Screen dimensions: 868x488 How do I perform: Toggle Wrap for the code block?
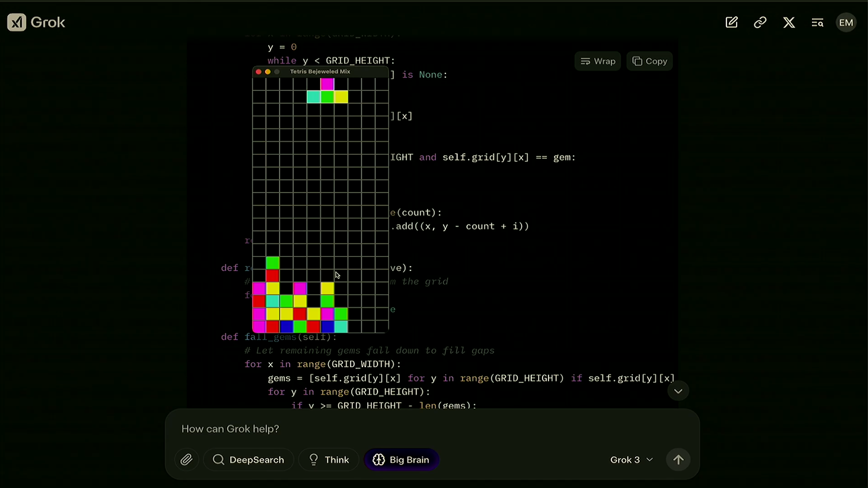point(598,61)
